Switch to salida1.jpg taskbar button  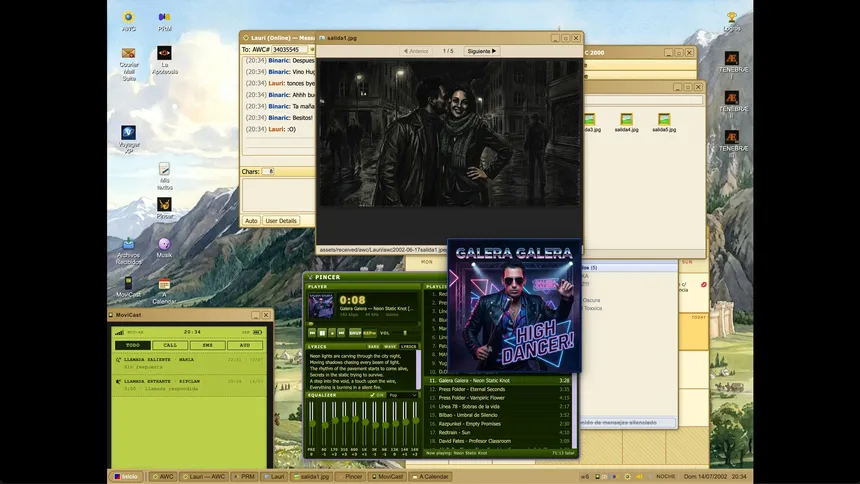(311, 477)
